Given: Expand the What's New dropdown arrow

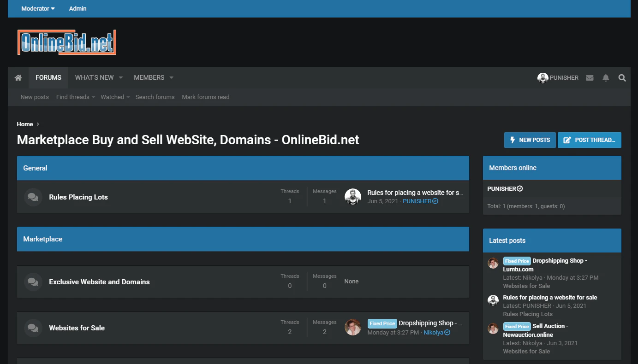Looking at the screenshot, I should click(x=120, y=78).
